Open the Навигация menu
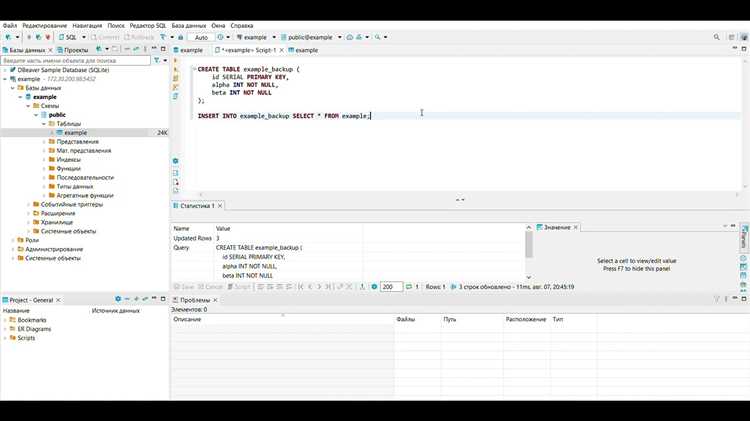The height and width of the screenshot is (421, 750). coord(87,26)
